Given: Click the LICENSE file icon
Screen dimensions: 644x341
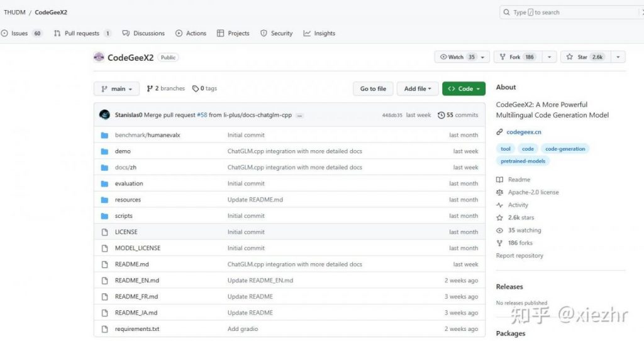Looking at the screenshot, I should (104, 232).
